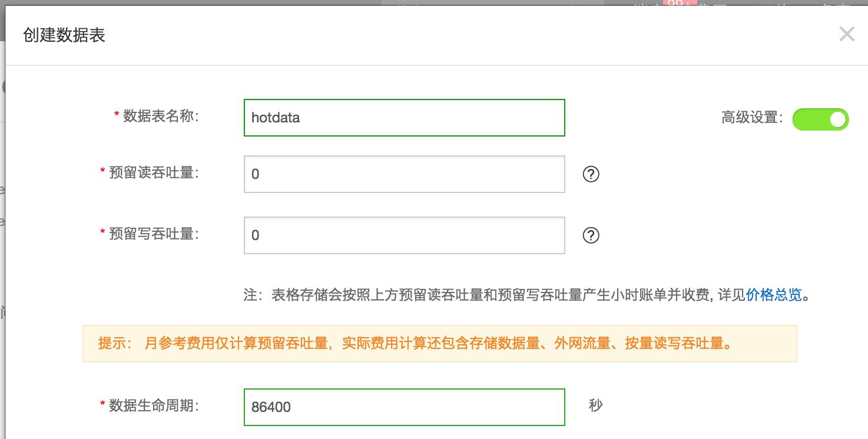Viewport: 868px width, 439px height.
Task: Click the 数据生命周期 field showing 86400
Action: [404, 407]
